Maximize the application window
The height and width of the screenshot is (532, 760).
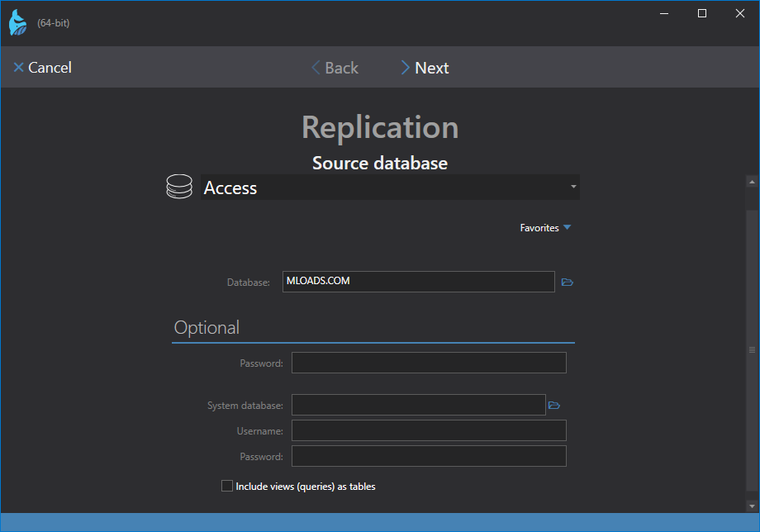[x=701, y=13]
